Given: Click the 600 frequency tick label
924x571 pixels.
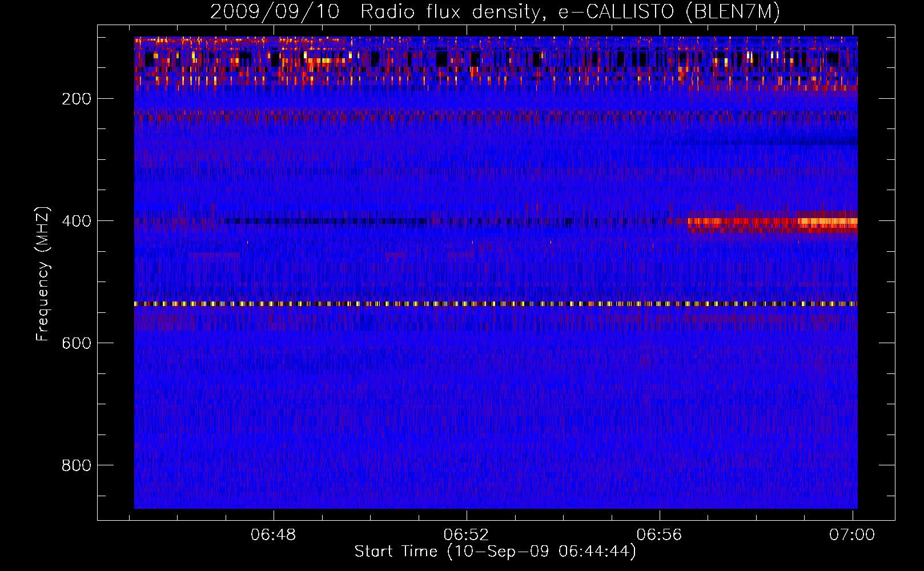Looking at the screenshot, I should [77, 343].
